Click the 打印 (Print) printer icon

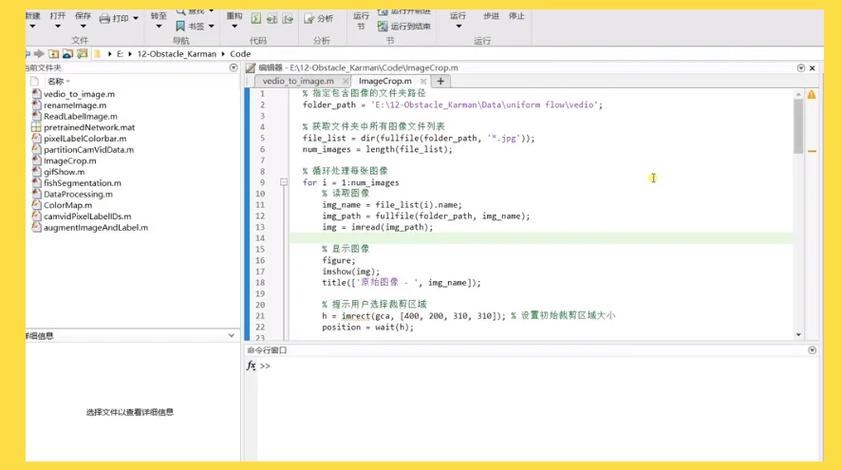point(105,18)
